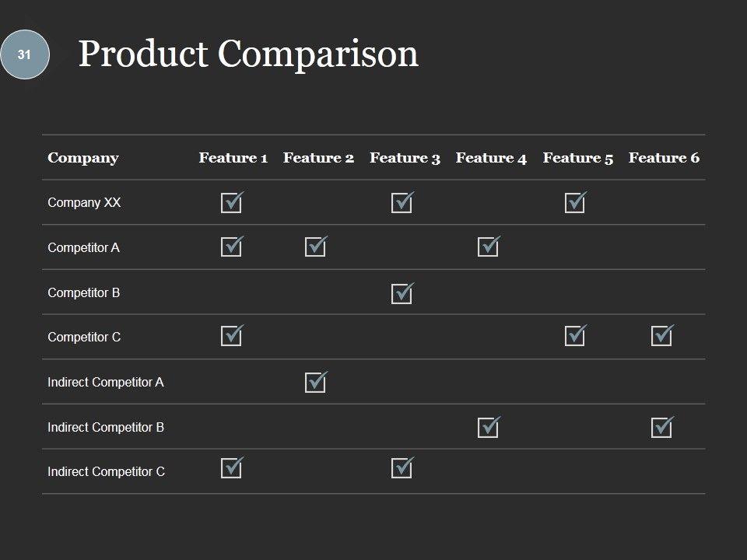
Task: Toggle Competitor C Feature 1 checkbox
Action: (x=231, y=336)
